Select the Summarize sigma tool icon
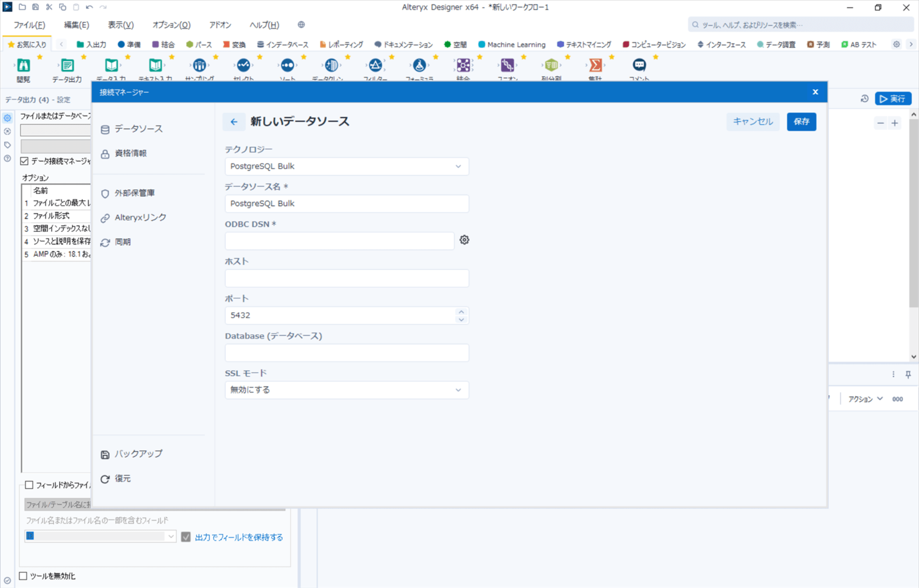 [596, 65]
